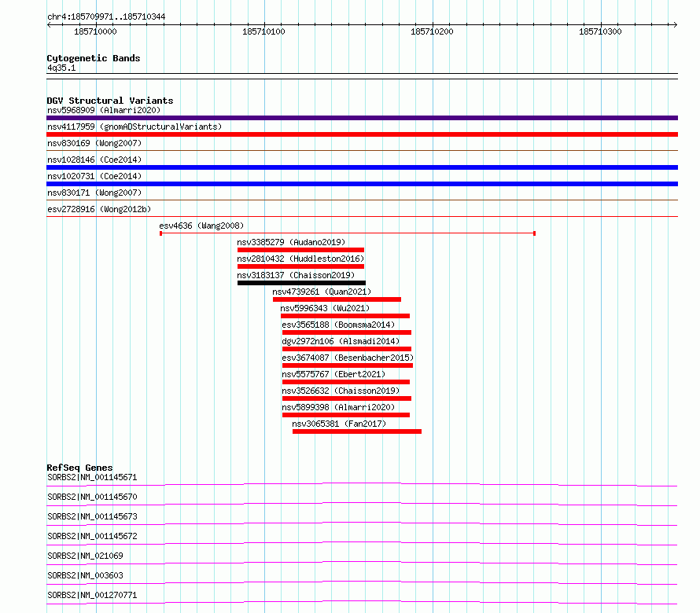The width and height of the screenshot is (700, 613).
Task: Click nsv5996343 (Wu2021) label
Action: [x=325, y=308]
